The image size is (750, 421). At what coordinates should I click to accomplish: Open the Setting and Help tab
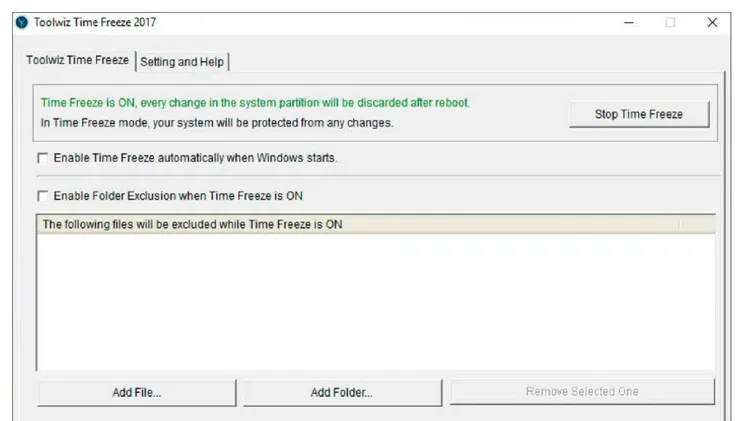[182, 62]
